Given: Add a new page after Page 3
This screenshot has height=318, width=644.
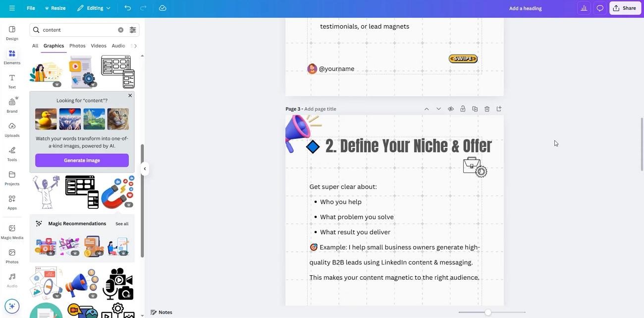Looking at the screenshot, I should pos(499,109).
